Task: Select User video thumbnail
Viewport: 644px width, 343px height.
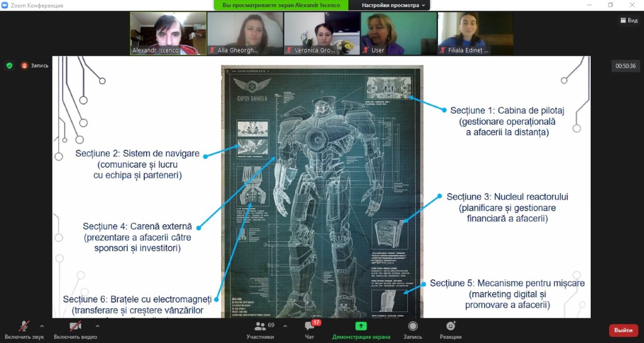Action: [399, 33]
